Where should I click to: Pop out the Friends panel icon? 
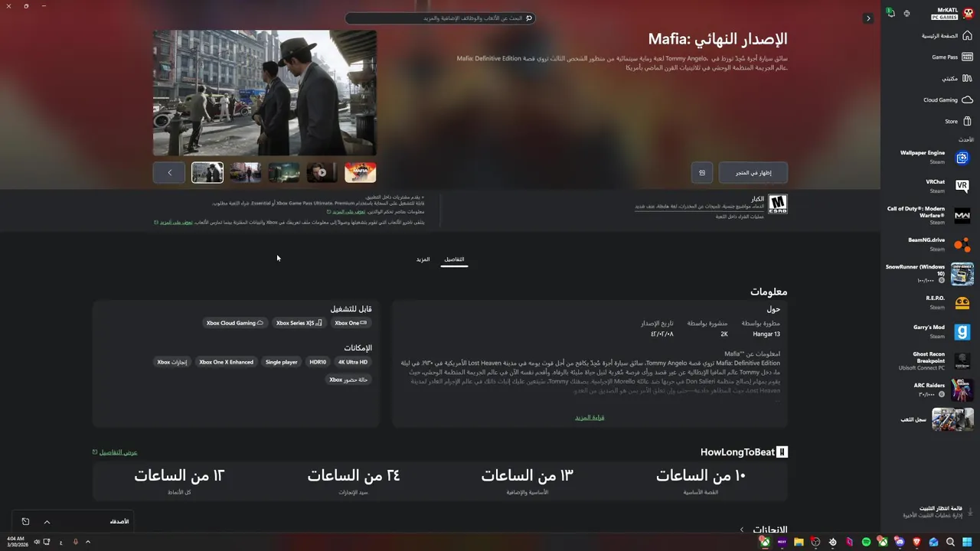[x=25, y=522]
